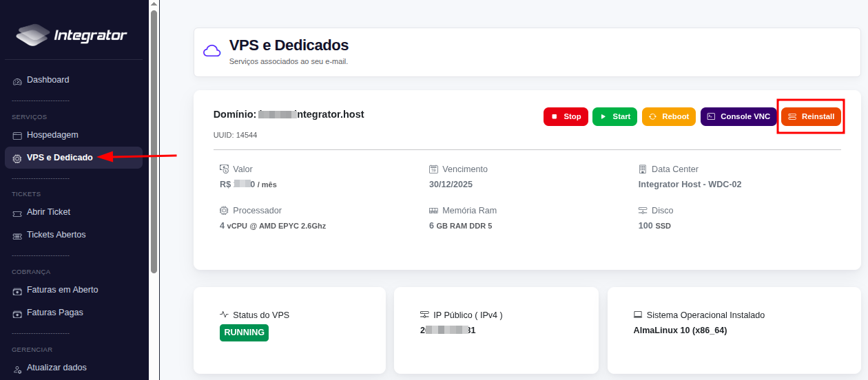
Task: Click the Tickets Abertos icon
Action: [x=17, y=235]
